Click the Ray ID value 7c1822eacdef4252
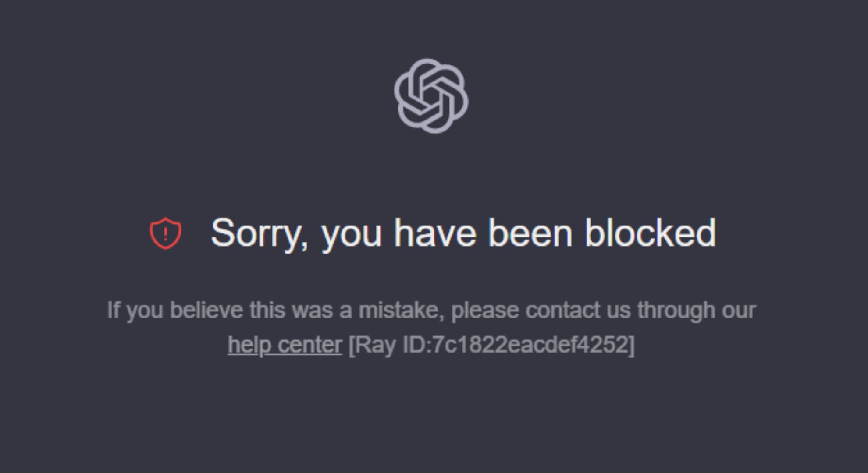This screenshot has height=473, width=868. click(531, 344)
